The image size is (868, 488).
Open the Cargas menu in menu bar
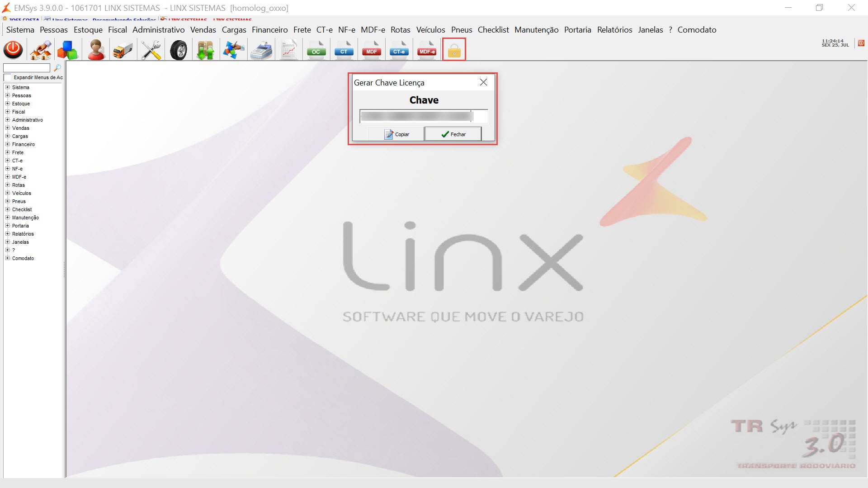pyautogui.click(x=234, y=30)
